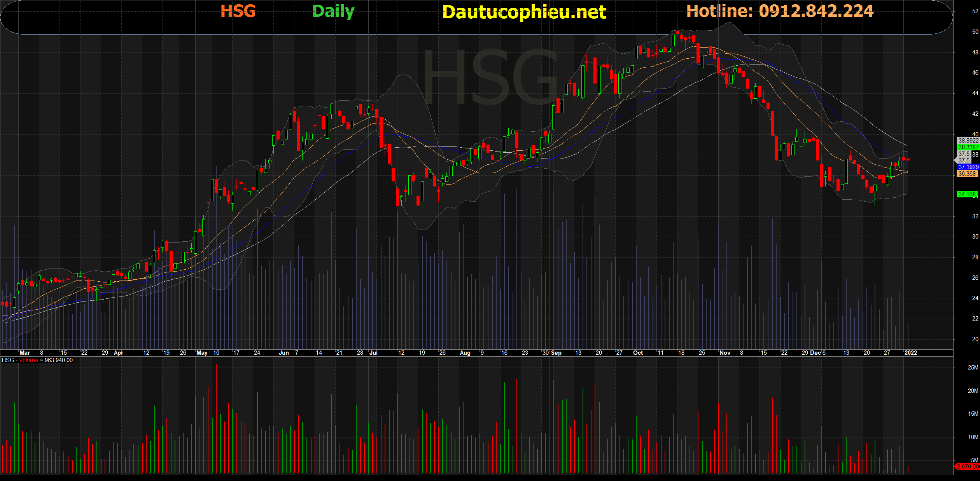Image resolution: width=980 pixels, height=481 pixels.
Task: Click the green 38.3387 price tag
Action: [968, 147]
